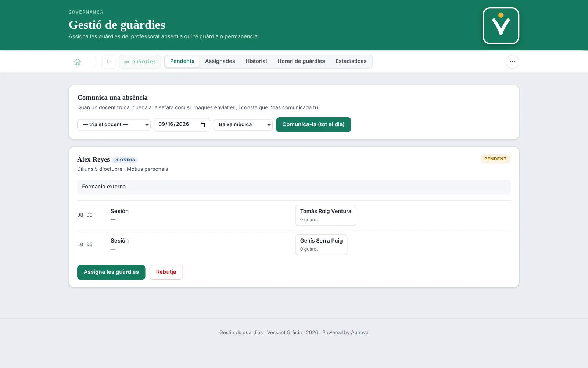Open the calendar picker icon in date field
The image size is (588, 368).
click(x=202, y=125)
